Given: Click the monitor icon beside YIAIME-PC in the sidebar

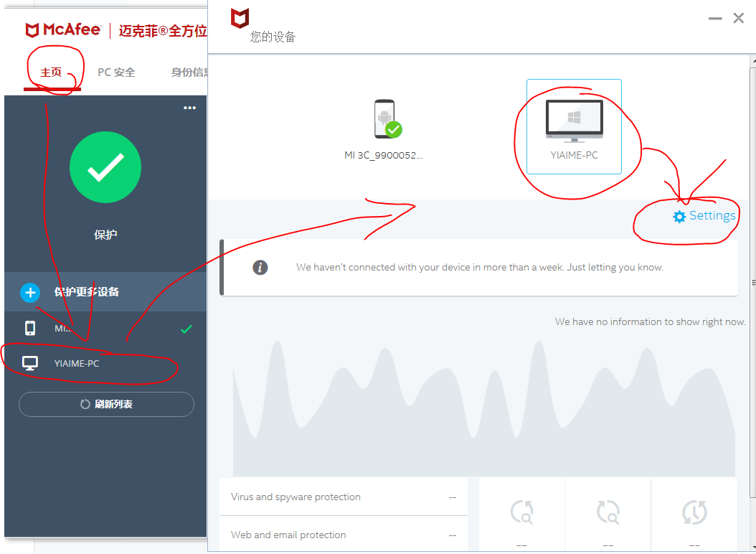Looking at the screenshot, I should coord(30,363).
